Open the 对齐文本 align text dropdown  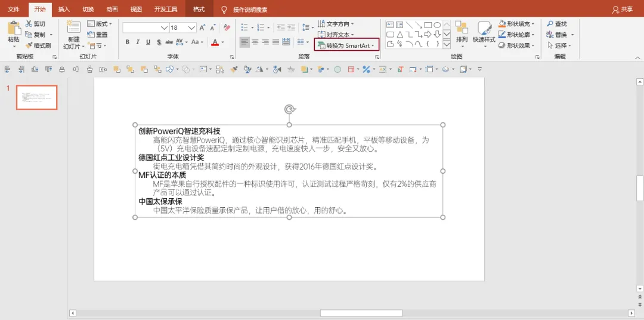pos(336,35)
